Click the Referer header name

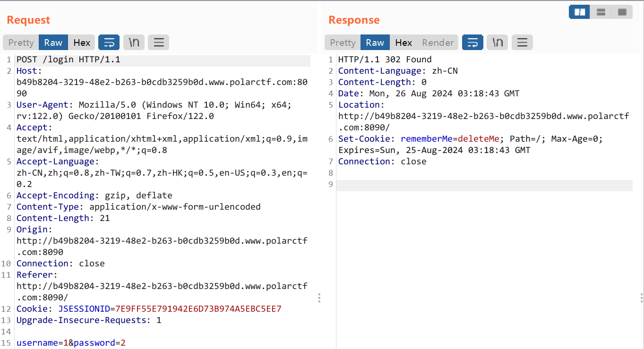[x=34, y=275]
